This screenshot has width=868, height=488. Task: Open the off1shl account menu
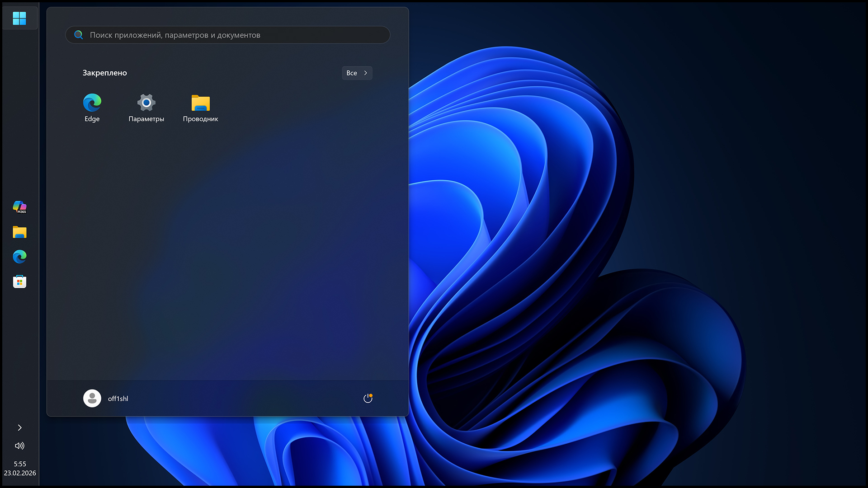tap(118, 399)
